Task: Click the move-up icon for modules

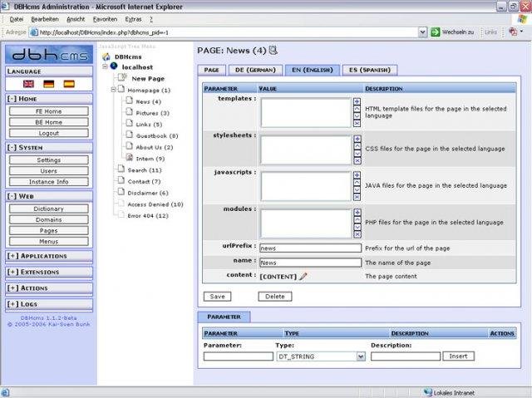Action: [x=357, y=219]
